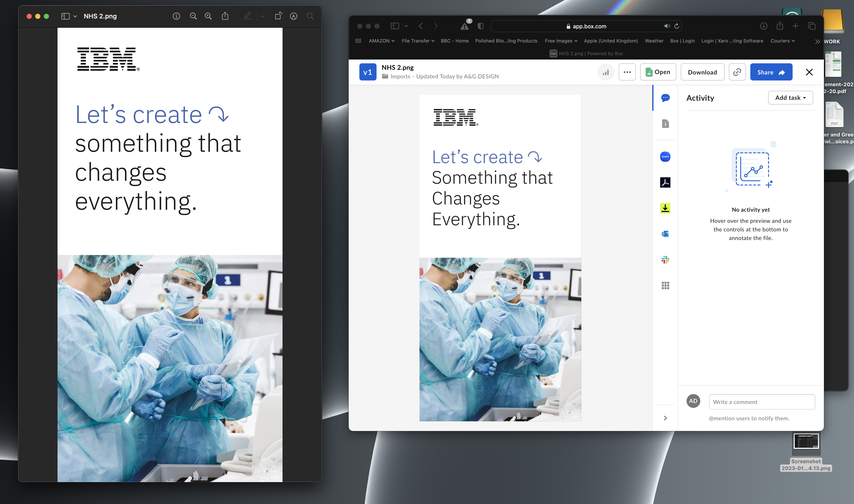This screenshot has height=504, width=854.
Task: Show Safari downloads
Action: (x=764, y=26)
